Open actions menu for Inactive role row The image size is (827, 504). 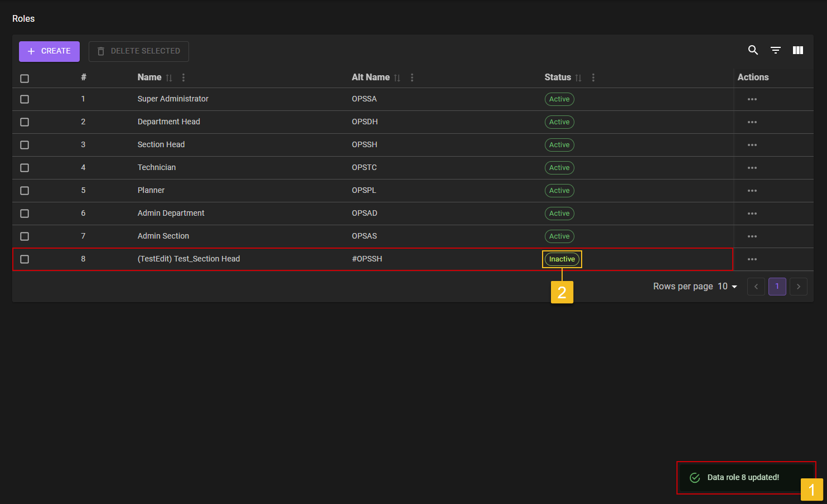click(x=752, y=259)
